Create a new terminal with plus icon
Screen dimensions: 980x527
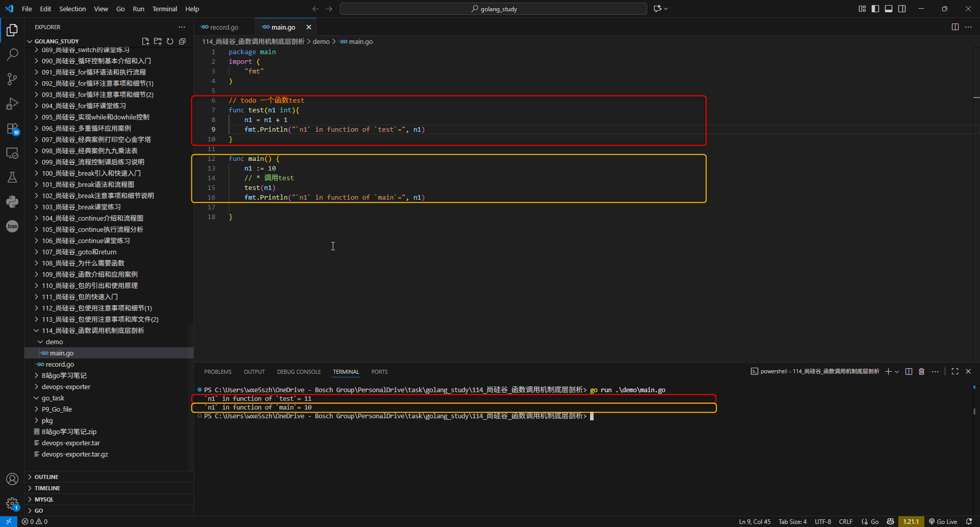tap(888, 372)
